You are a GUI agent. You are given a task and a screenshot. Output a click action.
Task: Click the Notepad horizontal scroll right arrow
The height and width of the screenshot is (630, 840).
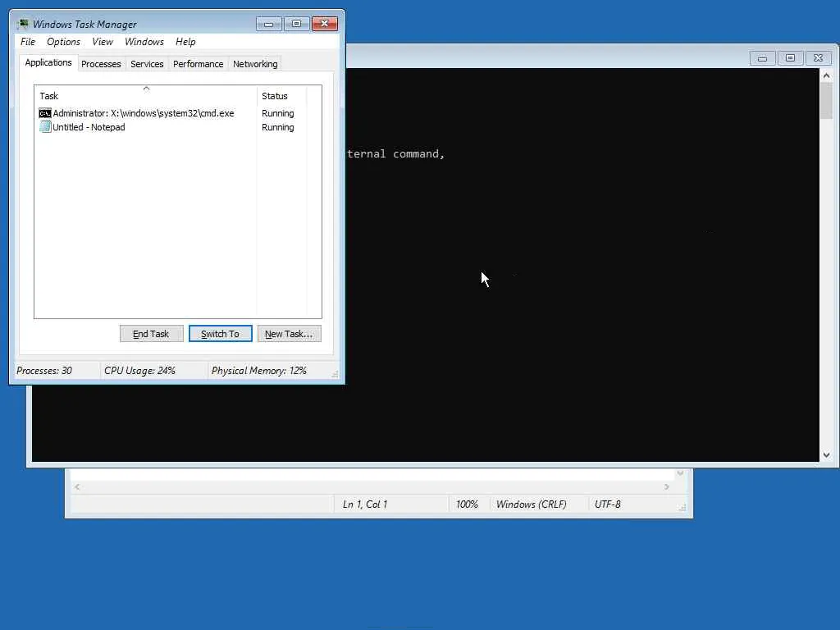click(666, 486)
